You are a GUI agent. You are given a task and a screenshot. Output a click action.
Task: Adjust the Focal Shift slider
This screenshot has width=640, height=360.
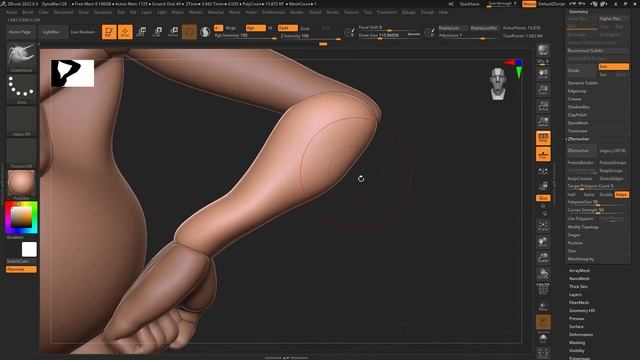(x=389, y=28)
